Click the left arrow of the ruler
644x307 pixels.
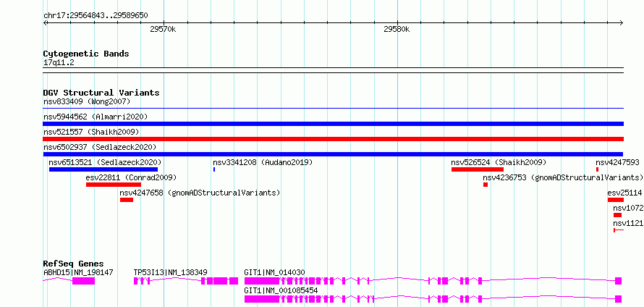tap(45, 22)
